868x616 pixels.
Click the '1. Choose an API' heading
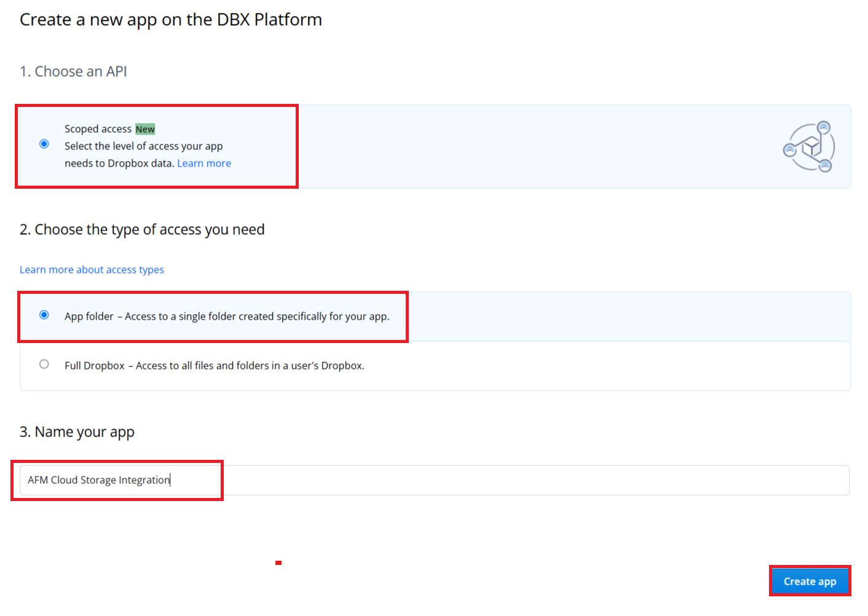tap(73, 72)
